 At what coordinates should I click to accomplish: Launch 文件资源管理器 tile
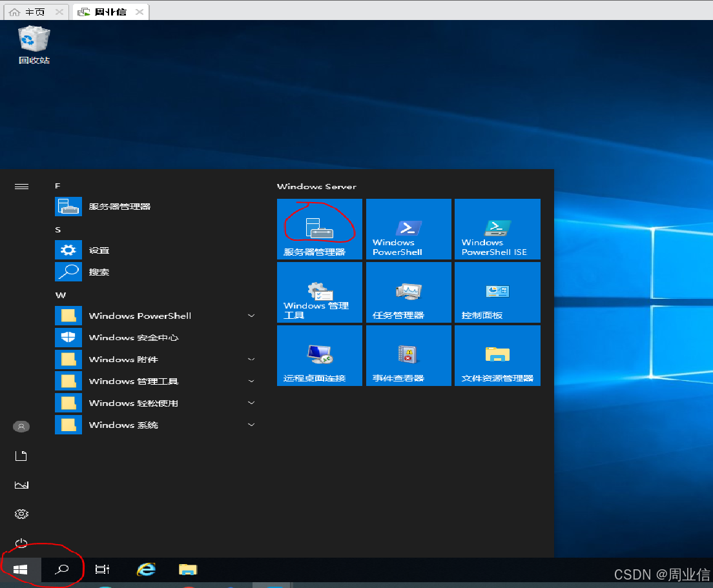(497, 355)
